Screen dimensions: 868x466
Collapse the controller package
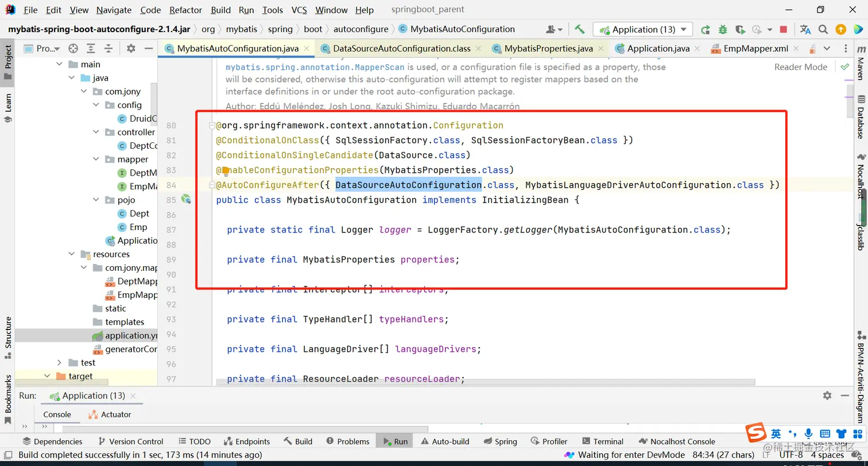point(96,132)
